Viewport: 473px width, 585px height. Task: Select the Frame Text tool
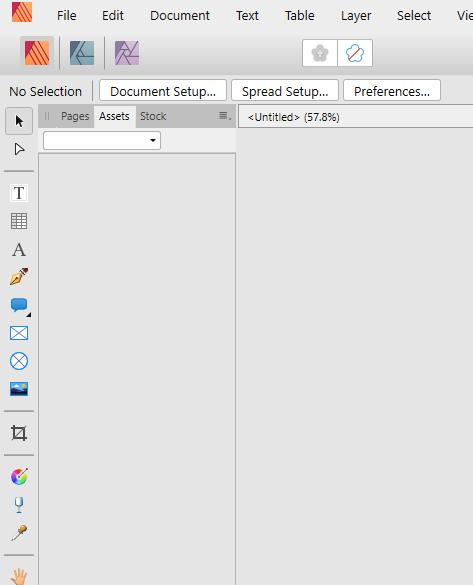coord(19,193)
